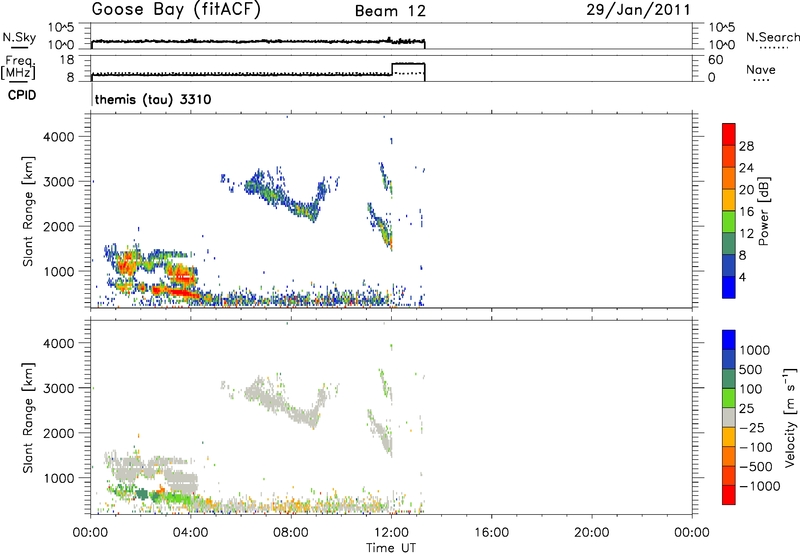Select the 'Velocity [m s⁻¹]' color bar title
Image resolution: width=800 pixels, height=554 pixels.
(x=791, y=417)
